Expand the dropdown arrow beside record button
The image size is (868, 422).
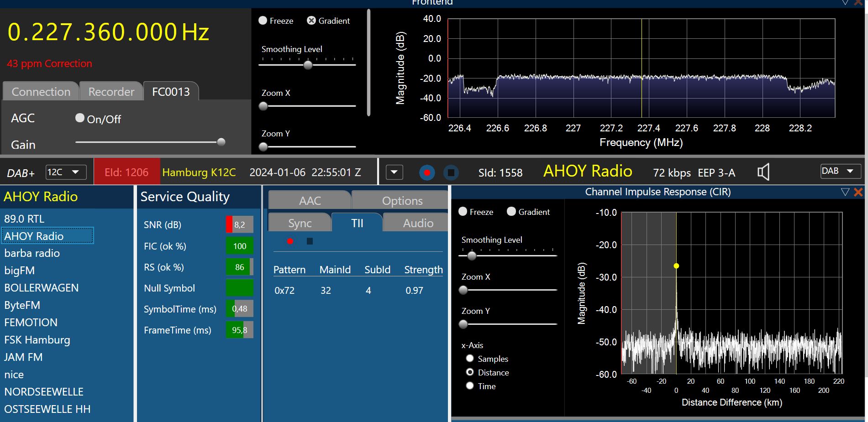[395, 173]
